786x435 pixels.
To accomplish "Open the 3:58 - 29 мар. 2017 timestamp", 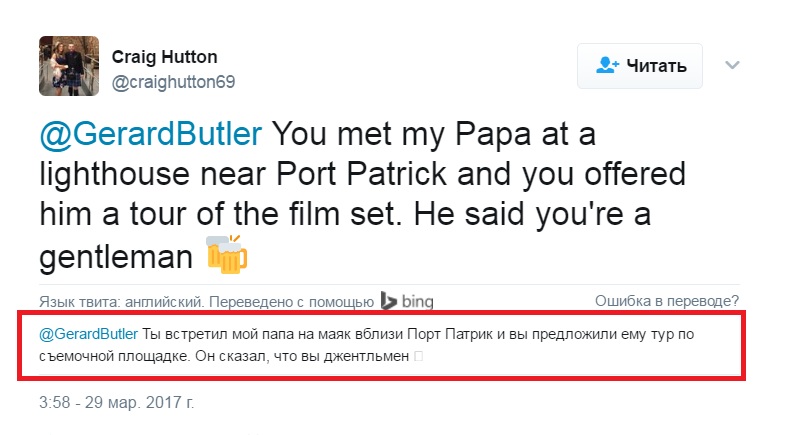I will tap(116, 403).
